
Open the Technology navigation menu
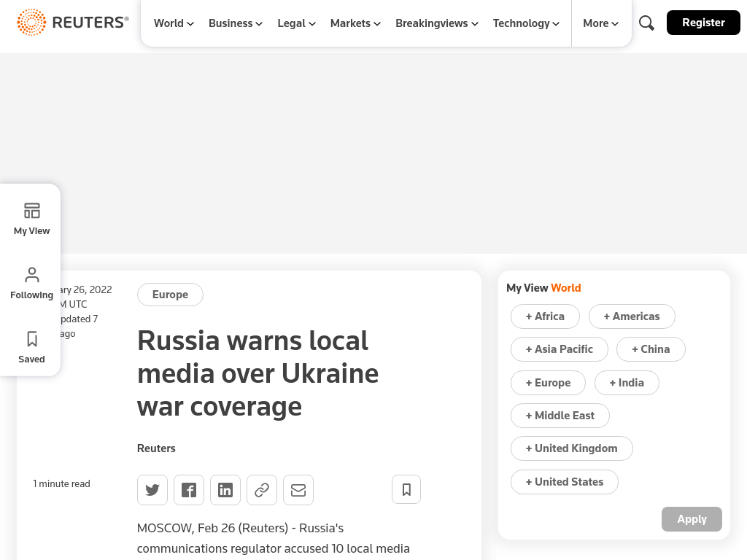coord(526,23)
